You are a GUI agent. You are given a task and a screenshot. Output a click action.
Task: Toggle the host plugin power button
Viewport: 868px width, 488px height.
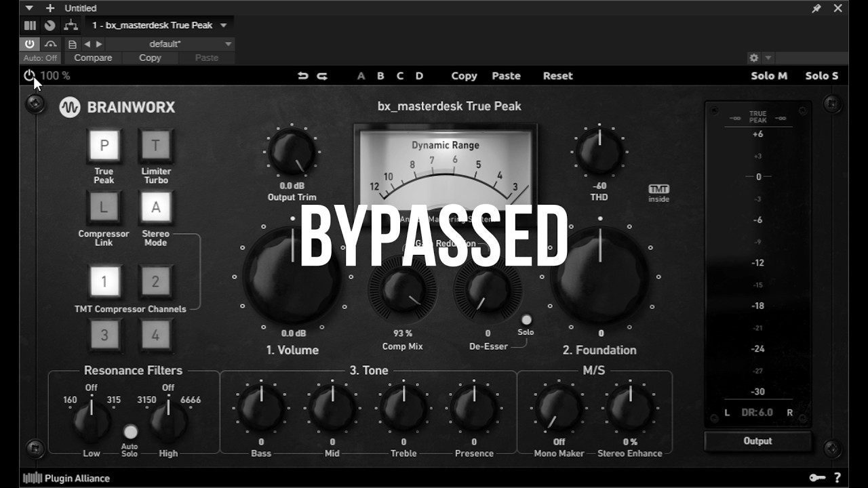(x=30, y=44)
